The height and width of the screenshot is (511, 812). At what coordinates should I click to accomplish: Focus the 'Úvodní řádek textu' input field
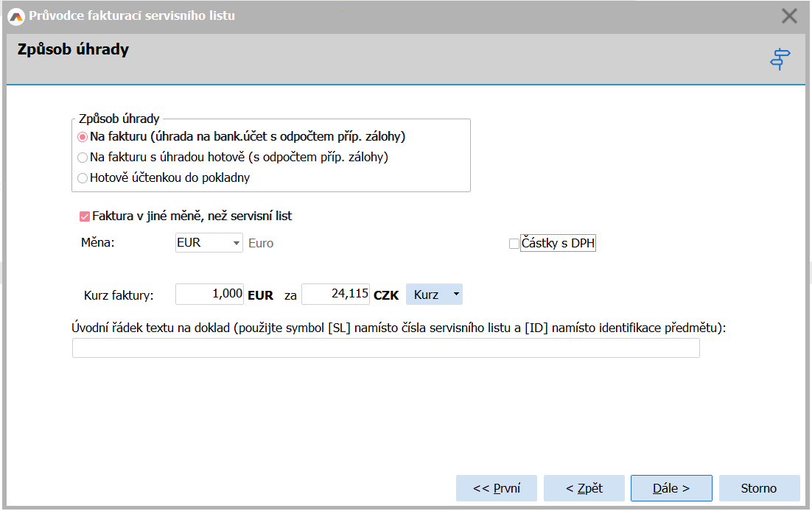click(x=385, y=348)
